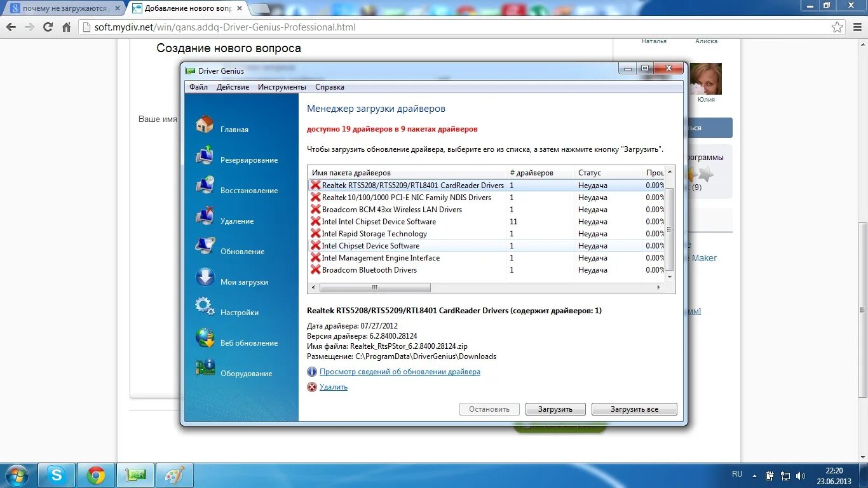Open the Удаление driver removal icon
The height and width of the screenshot is (488, 868).
tap(205, 215)
